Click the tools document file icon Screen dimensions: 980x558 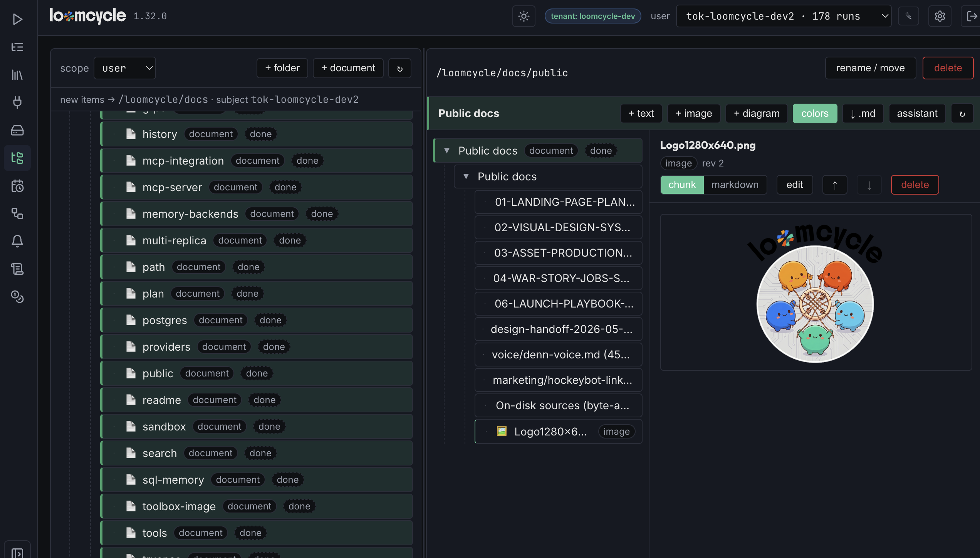[x=131, y=533]
